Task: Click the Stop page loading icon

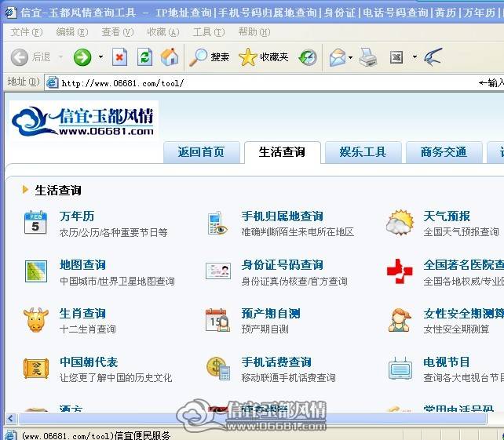Action: 119,57
